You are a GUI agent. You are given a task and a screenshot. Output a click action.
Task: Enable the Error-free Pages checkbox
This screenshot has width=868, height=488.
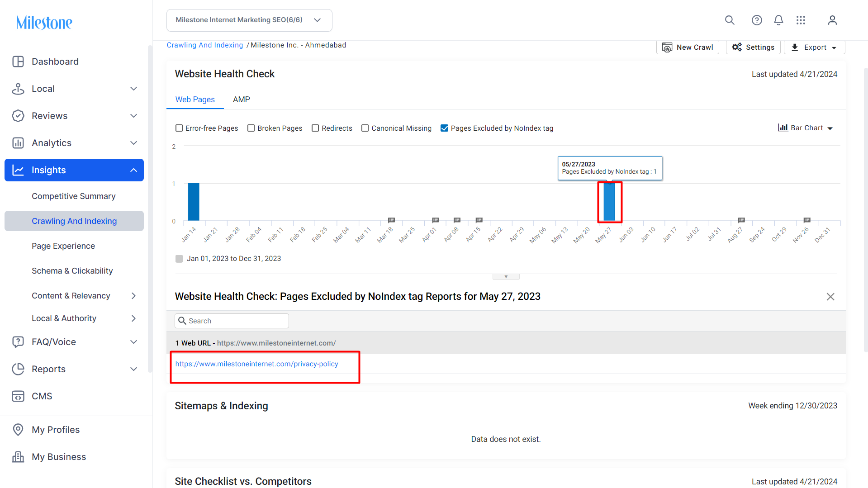(x=179, y=128)
